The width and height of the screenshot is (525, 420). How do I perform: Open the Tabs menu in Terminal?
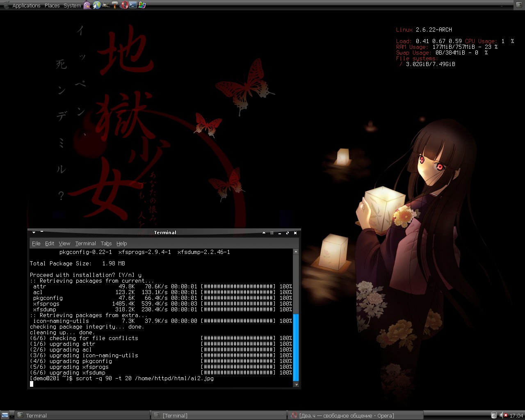(106, 243)
